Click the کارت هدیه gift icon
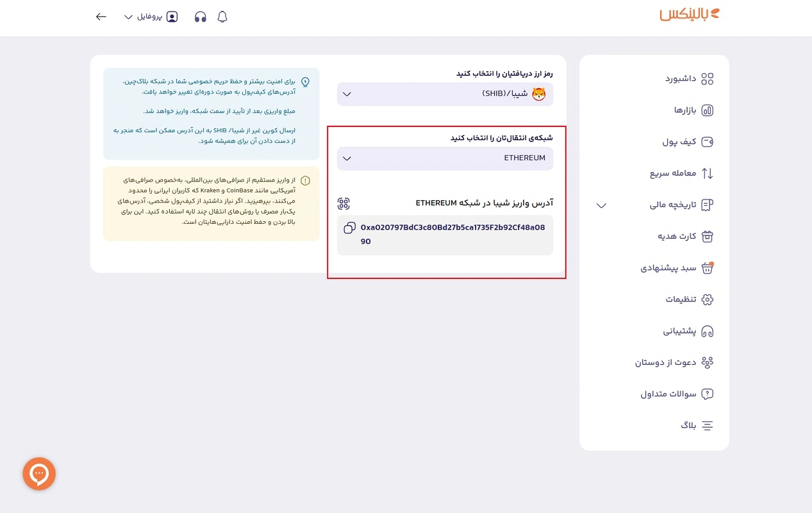Screen dimensions: 812x513 click(707, 237)
